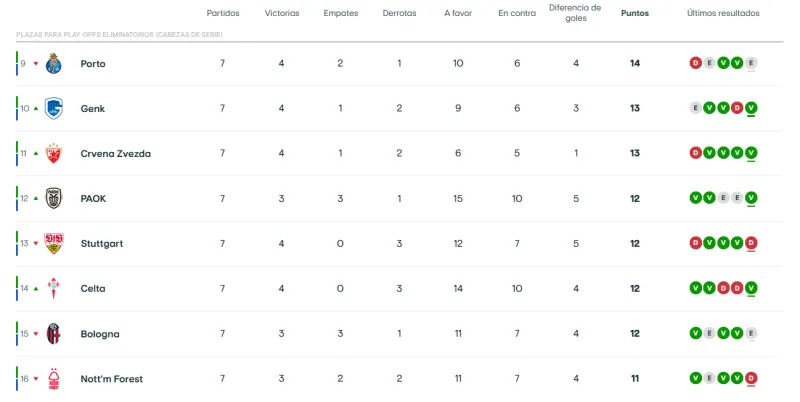Open the Crvena Zvezda team link
The image size is (800, 402).
point(115,153)
